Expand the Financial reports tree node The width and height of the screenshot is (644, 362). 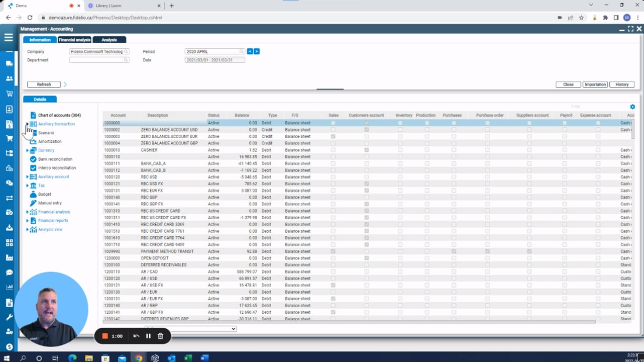(x=28, y=221)
